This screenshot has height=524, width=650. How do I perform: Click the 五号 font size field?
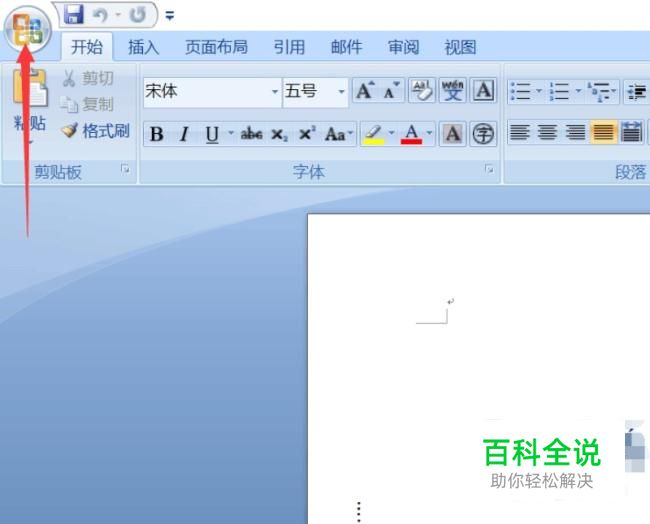[x=309, y=91]
